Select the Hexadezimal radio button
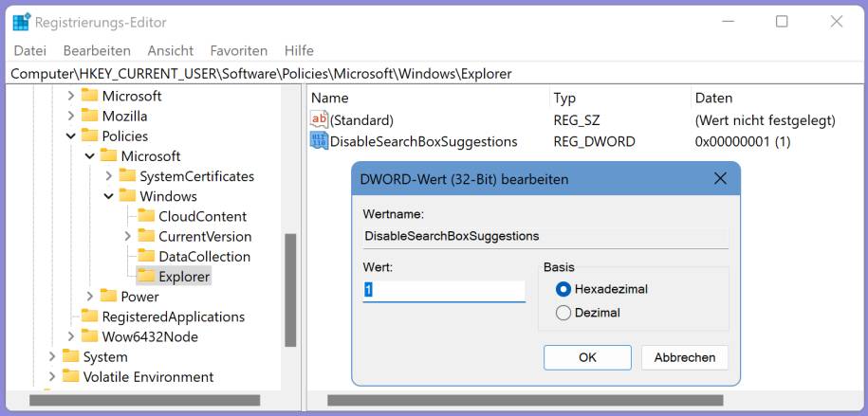Viewport: 868px width, 416px height. click(x=563, y=289)
